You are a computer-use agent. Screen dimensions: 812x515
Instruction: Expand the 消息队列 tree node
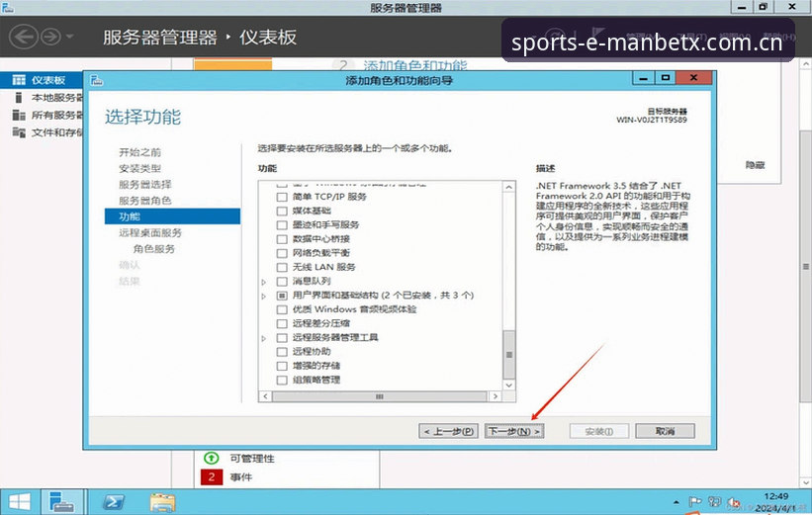264,282
